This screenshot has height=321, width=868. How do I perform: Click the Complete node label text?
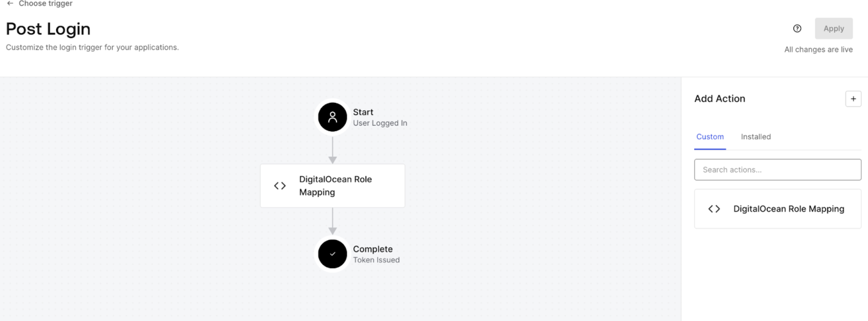[x=373, y=249]
